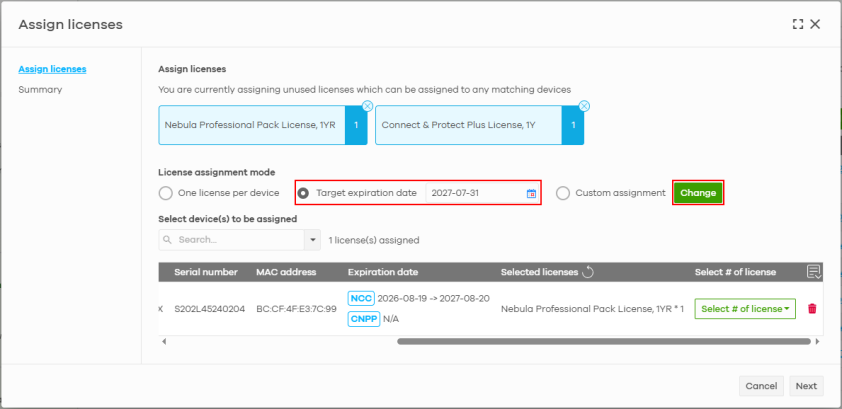Click the CNPP N/A expiration text
842x409 pixels.
click(391, 319)
